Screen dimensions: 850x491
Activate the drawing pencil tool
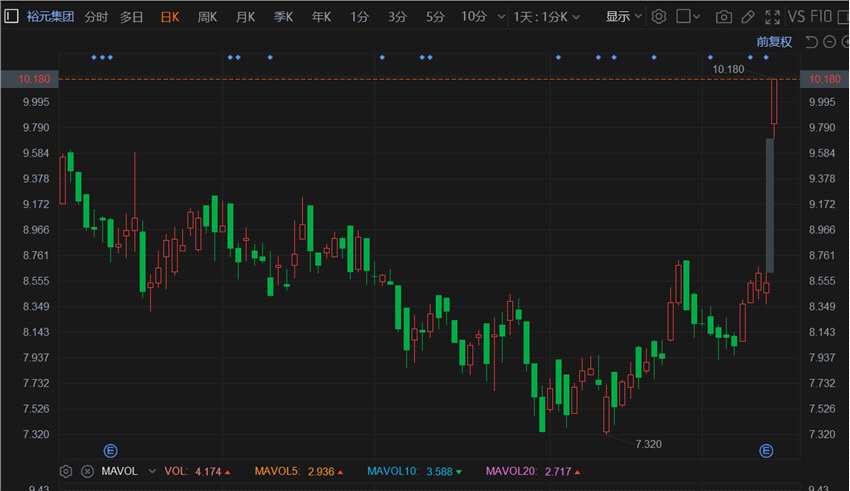pyautogui.click(x=748, y=17)
